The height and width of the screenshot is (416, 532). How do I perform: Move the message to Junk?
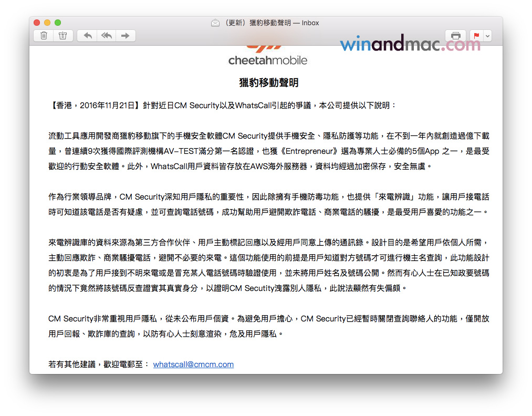[62, 36]
